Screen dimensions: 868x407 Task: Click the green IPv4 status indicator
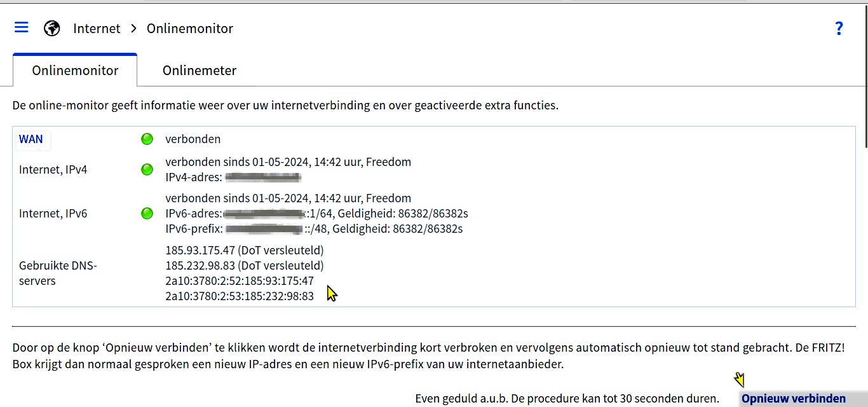[x=147, y=170]
